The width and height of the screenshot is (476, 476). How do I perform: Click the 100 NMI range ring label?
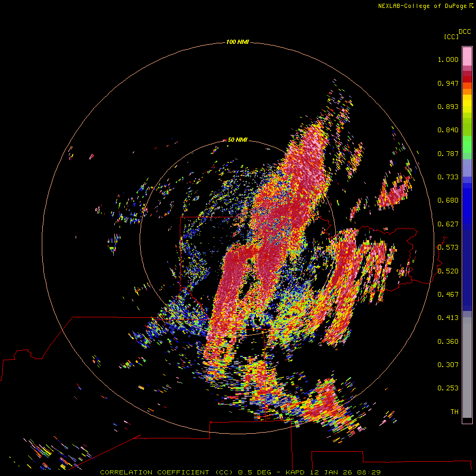237,42
